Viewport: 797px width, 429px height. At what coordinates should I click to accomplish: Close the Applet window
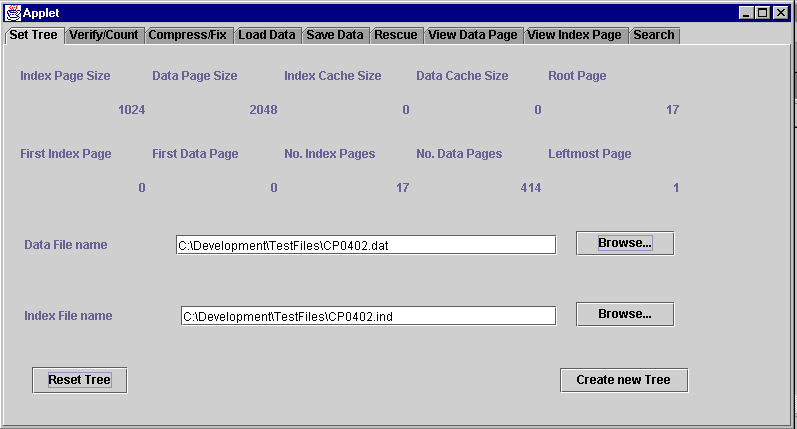click(780, 13)
